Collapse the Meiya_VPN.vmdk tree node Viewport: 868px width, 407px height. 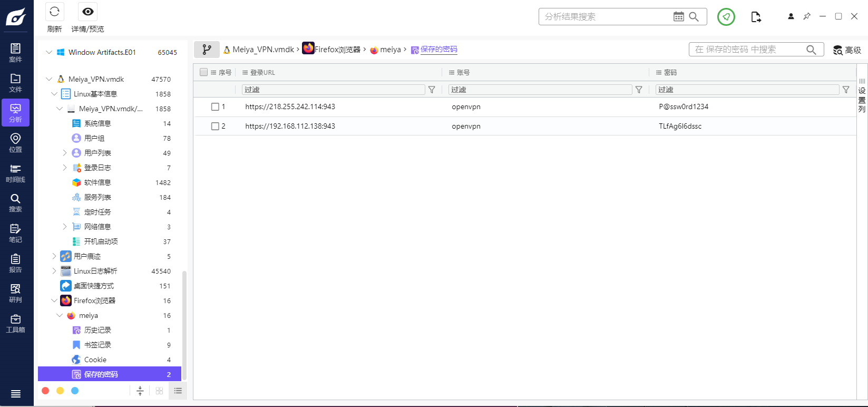(x=49, y=79)
